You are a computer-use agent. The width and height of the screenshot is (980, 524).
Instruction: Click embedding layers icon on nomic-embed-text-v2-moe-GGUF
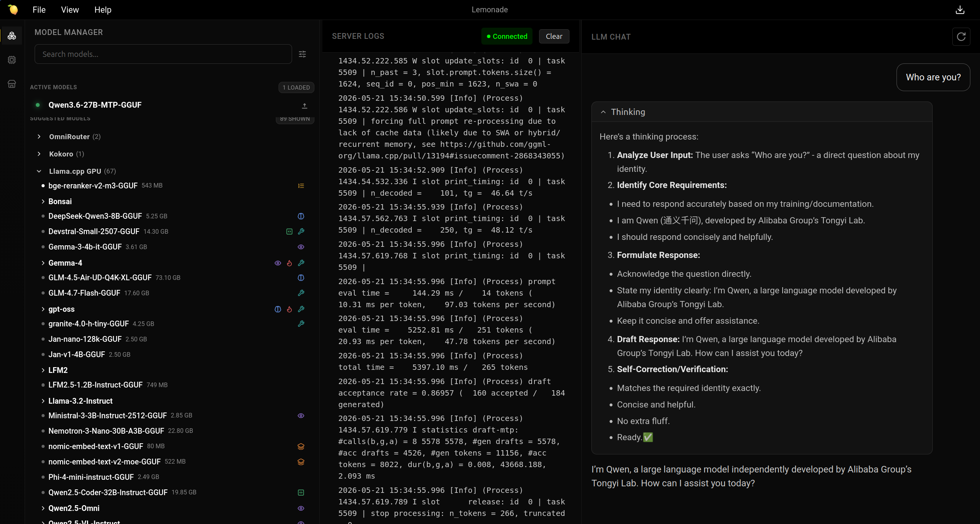pos(301,462)
